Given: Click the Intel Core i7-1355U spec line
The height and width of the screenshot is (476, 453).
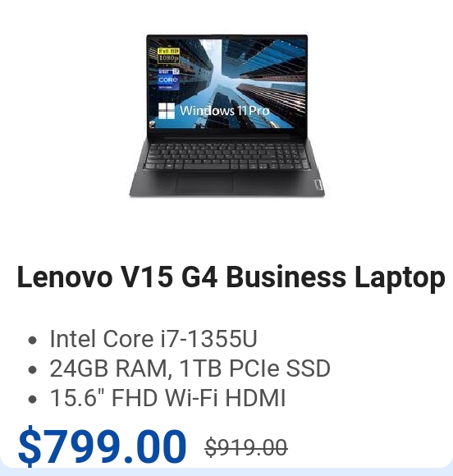Looking at the screenshot, I should coord(153,339).
